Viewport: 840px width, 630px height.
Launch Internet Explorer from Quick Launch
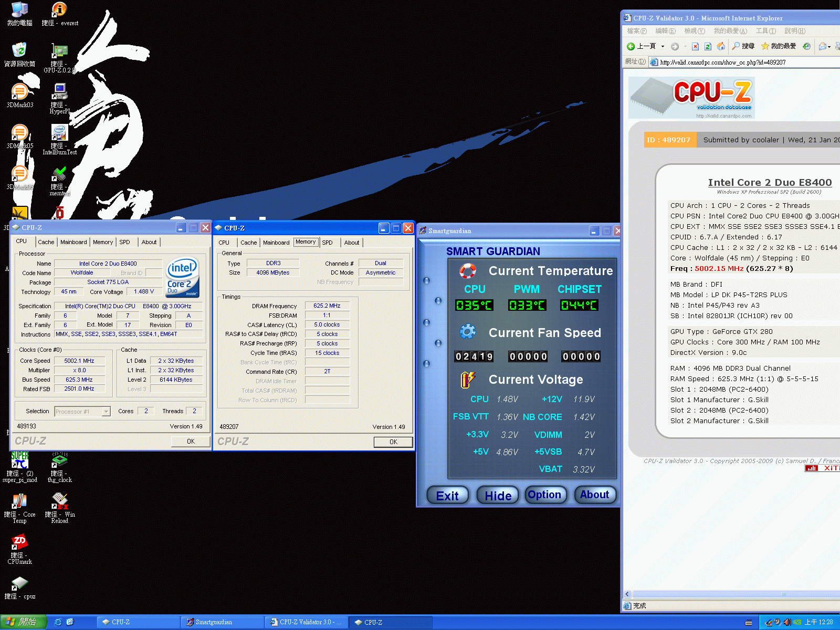coord(58,622)
